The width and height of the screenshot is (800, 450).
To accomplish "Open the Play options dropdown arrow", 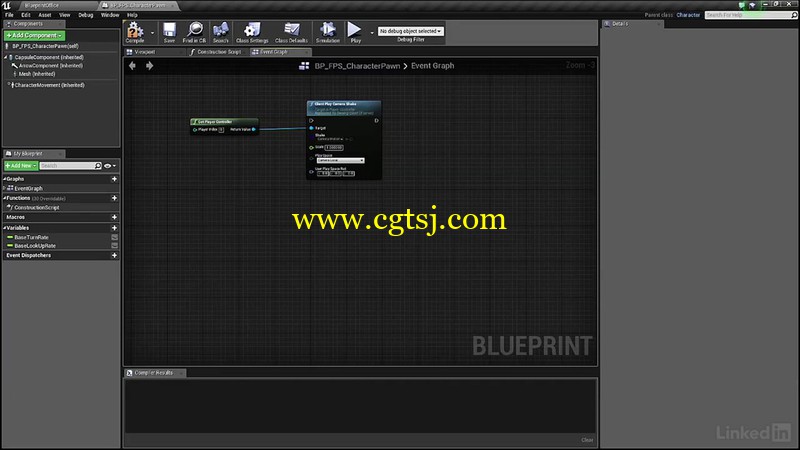I will point(372,33).
